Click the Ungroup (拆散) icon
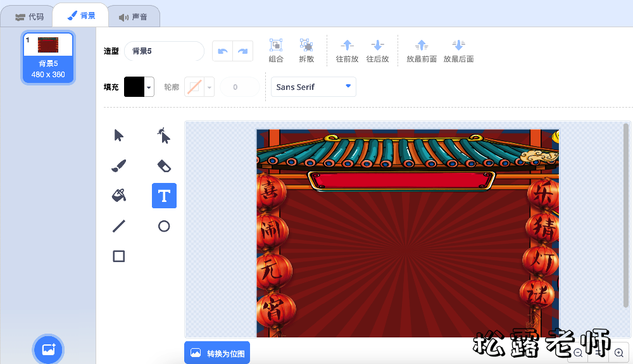This screenshot has height=364, width=633. click(306, 51)
